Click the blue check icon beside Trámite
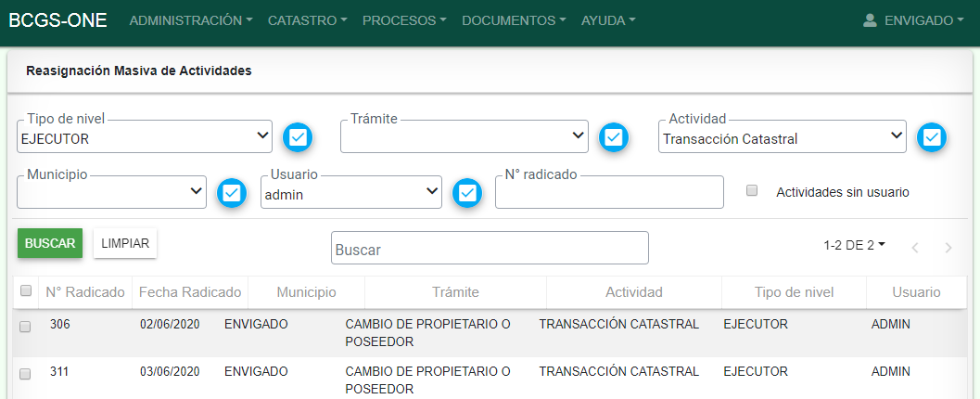The height and width of the screenshot is (399, 980). [613, 138]
